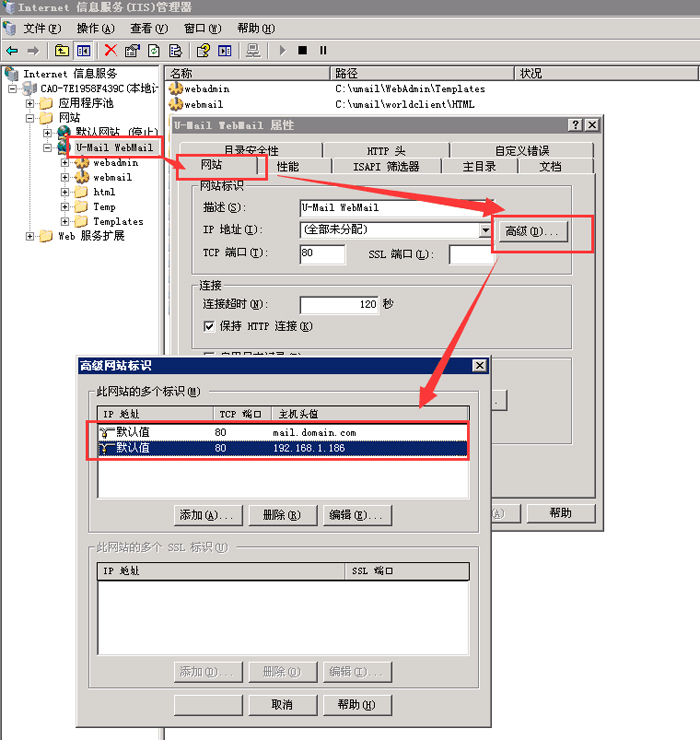Click the Temp folder icon in the tree

click(x=81, y=206)
